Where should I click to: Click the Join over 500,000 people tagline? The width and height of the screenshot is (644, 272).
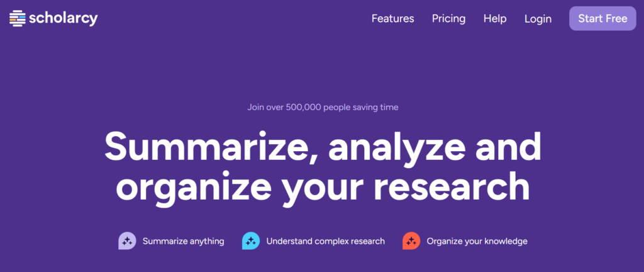[x=323, y=108]
